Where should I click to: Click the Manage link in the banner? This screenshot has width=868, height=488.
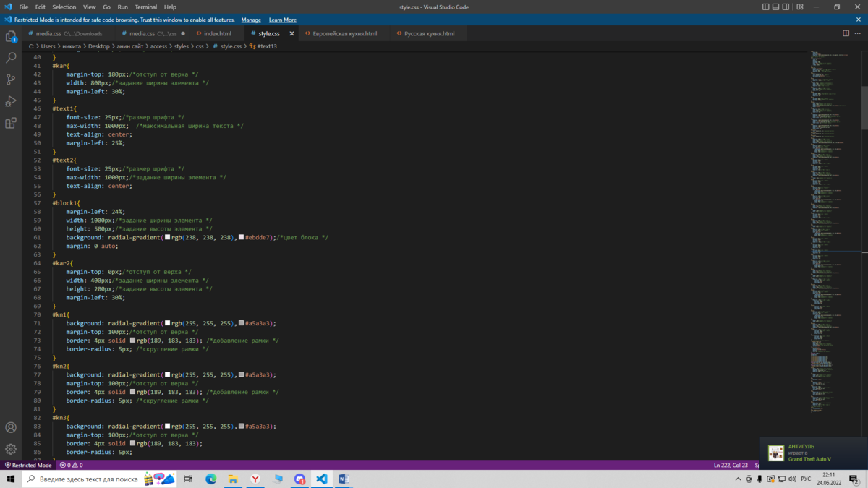click(x=251, y=20)
